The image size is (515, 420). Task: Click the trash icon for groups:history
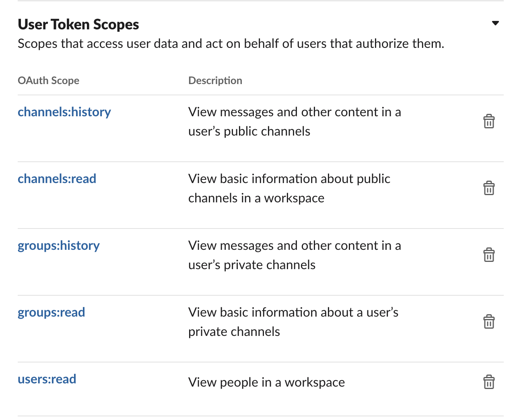[489, 255]
